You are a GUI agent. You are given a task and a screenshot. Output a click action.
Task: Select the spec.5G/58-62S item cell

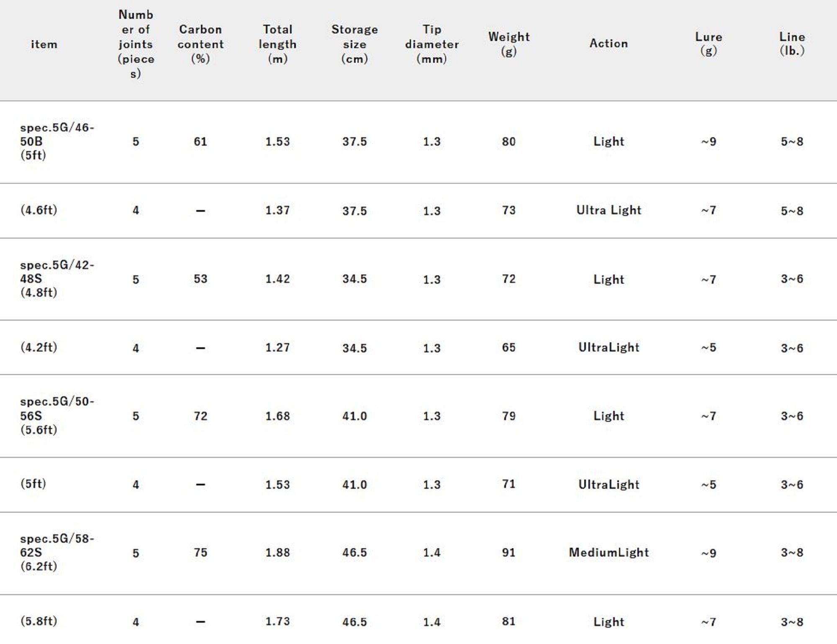pyautogui.click(x=57, y=552)
